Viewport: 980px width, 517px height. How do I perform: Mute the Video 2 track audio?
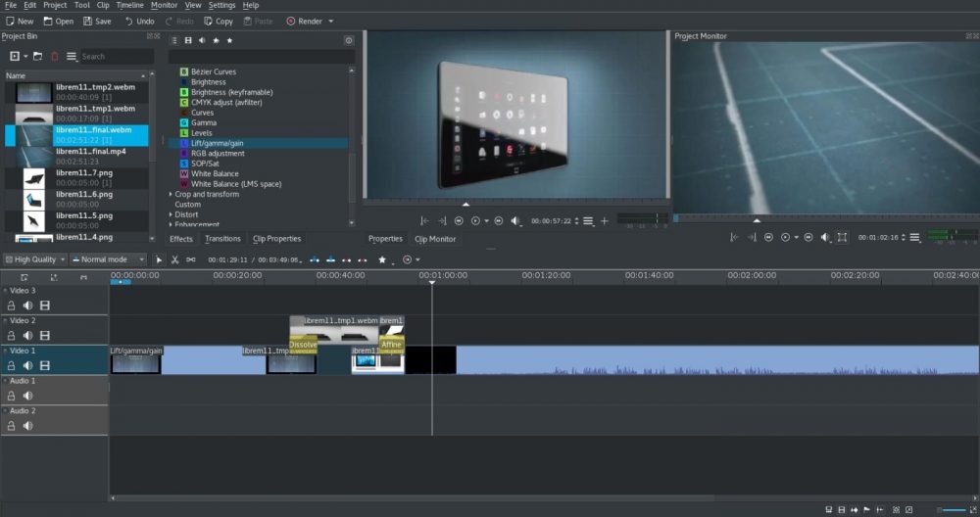tap(27, 335)
